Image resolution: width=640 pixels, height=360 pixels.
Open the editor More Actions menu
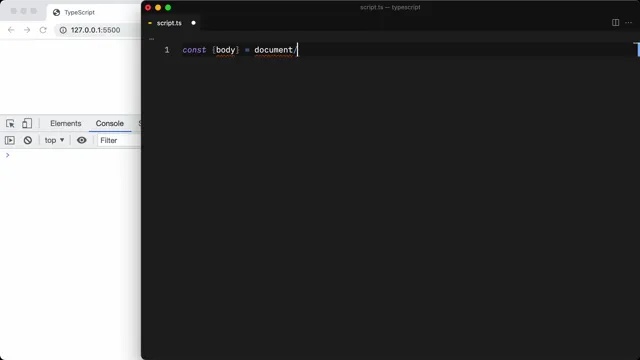(629, 22)
